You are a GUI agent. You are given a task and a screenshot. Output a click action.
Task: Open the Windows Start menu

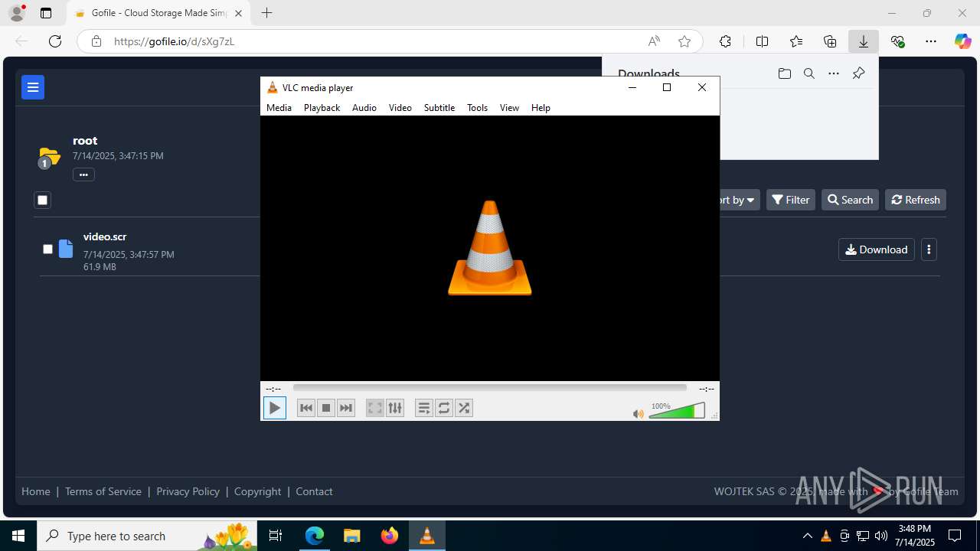18,536
